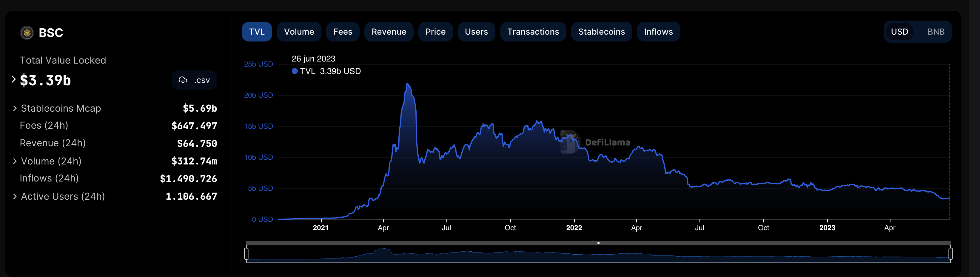
Task: Select USD denomination
Action: [899, 32]
